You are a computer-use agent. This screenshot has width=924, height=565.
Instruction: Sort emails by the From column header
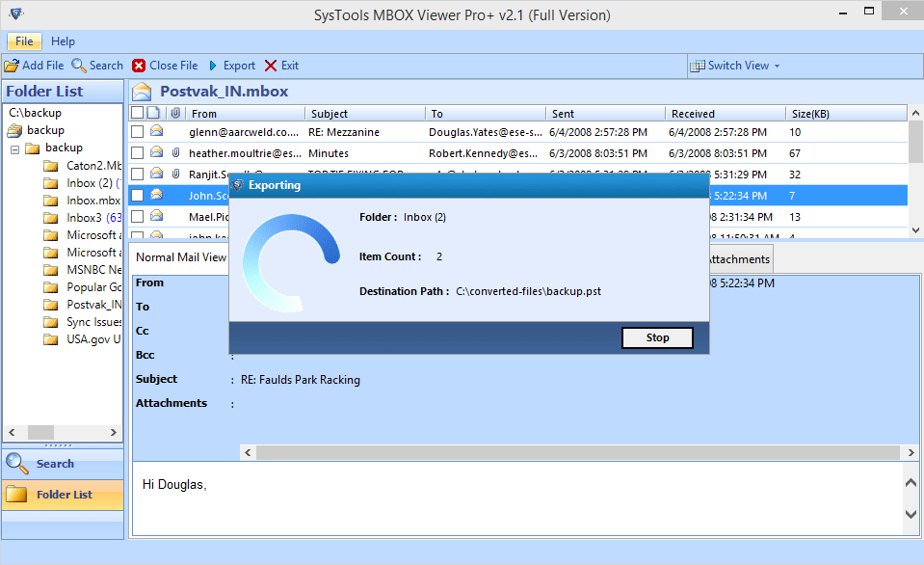tap(245, 113)
